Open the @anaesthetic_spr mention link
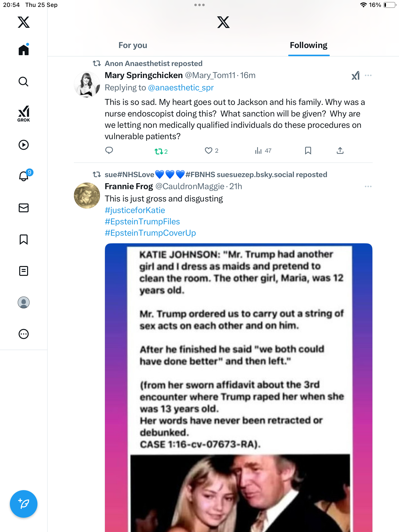The width and height of the screenshot is (399, 532). pos(181,88)
